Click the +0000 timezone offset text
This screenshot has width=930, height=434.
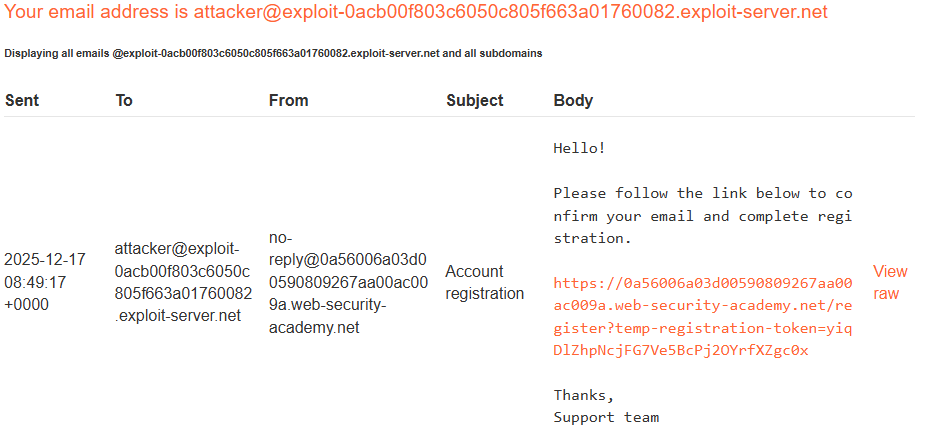[27, 305]
